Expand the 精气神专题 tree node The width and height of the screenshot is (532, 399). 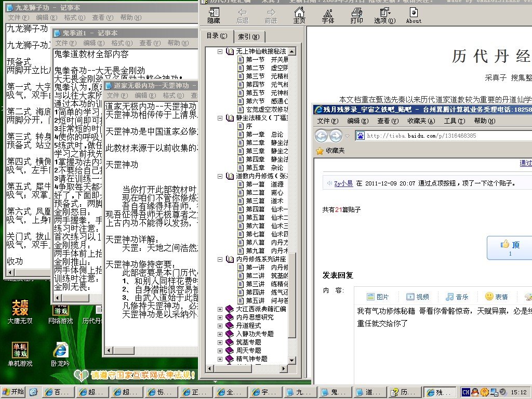(220, 359)
